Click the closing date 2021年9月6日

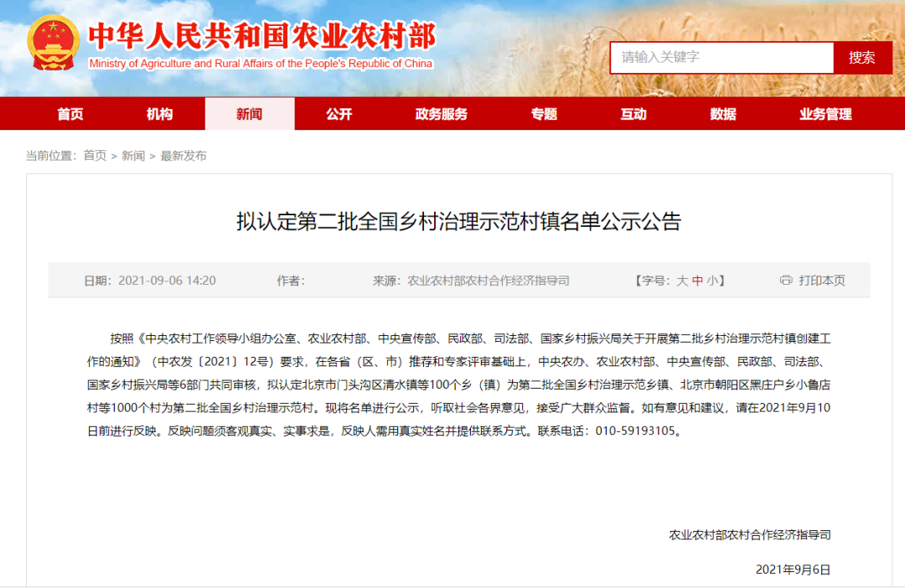[793, 570]
